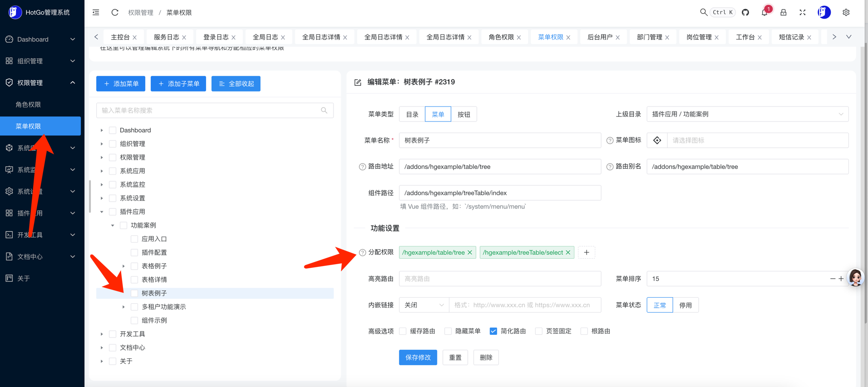Open the menu icon picker diamond
This screenshot has width=868, height=387.
click(x=657, y=140)
